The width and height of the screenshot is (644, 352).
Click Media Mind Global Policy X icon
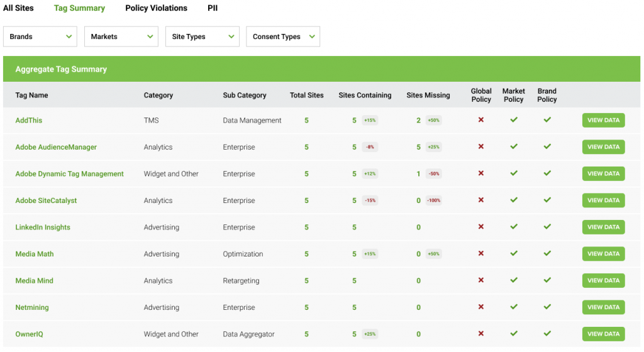pyautogui.click(x=481, y=280)
